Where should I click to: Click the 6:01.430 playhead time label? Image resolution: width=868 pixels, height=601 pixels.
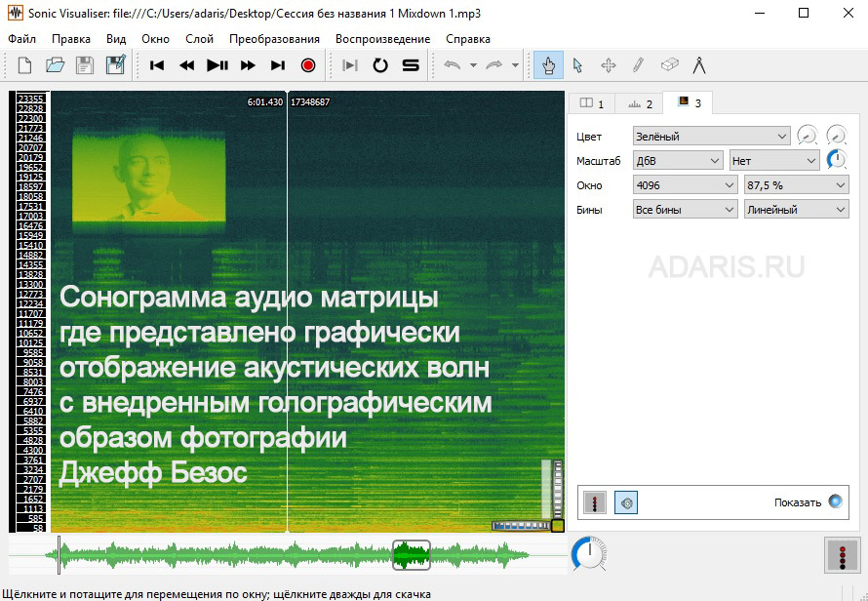click(265, 101)
